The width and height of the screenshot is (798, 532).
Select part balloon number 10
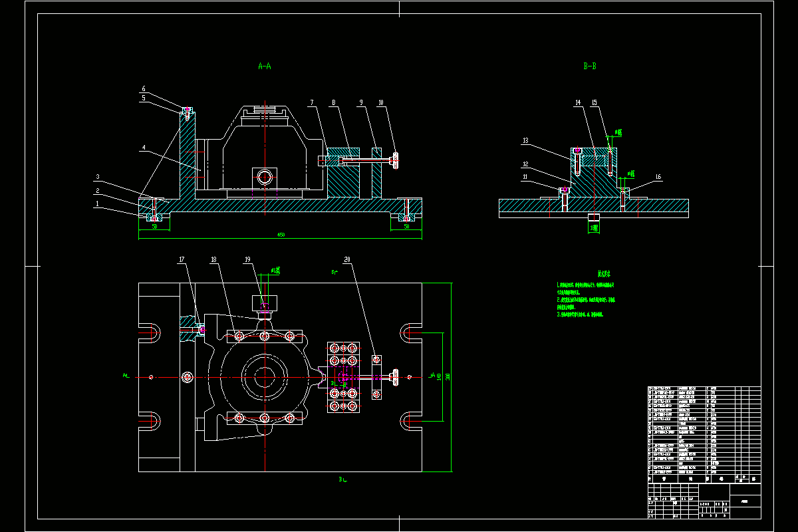[x=381, y=102]
